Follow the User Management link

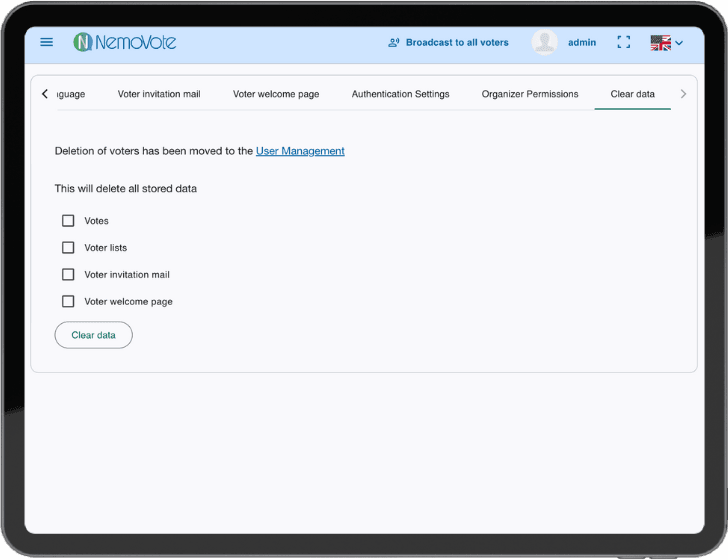coord(300,151)
